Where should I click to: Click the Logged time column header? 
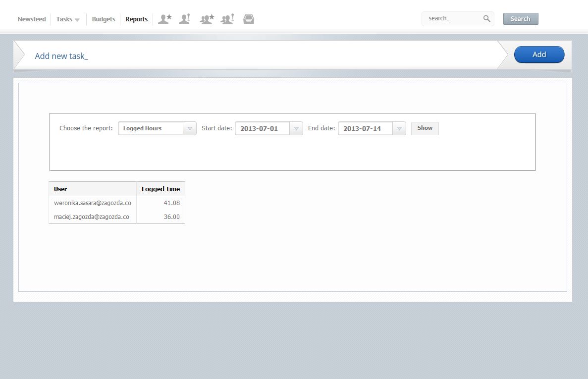(x=160, y=189)
